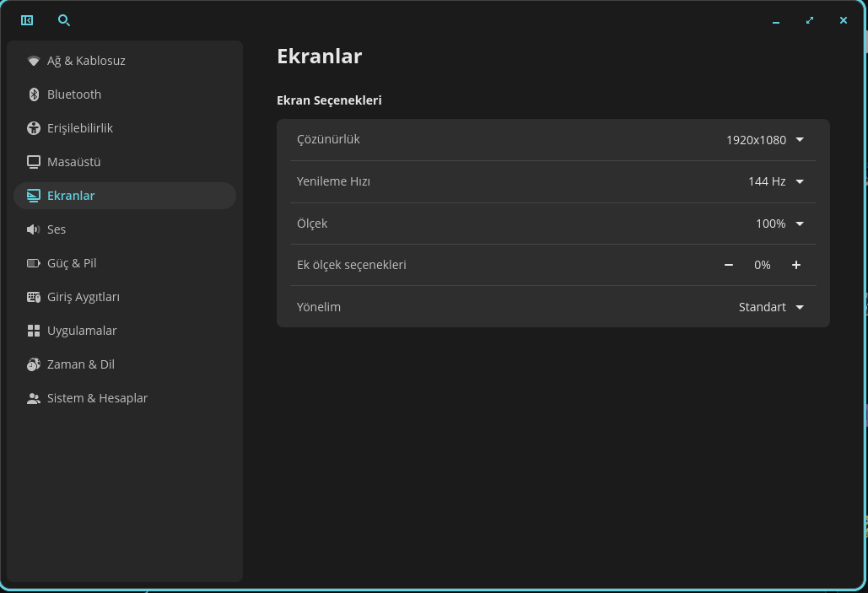868x593 pixels.
Task: Collapse the sidebar with the panel icon
Action: click(27, 20)
